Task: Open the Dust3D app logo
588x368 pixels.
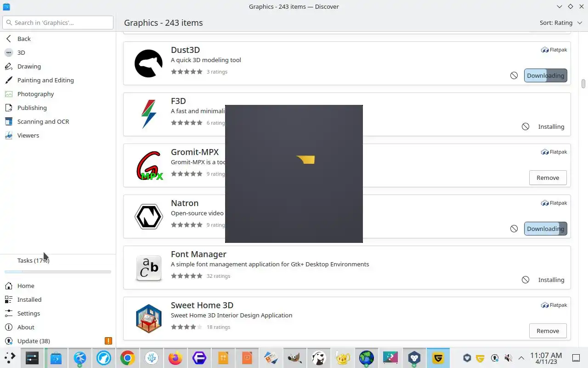Action: click(148, 63)
